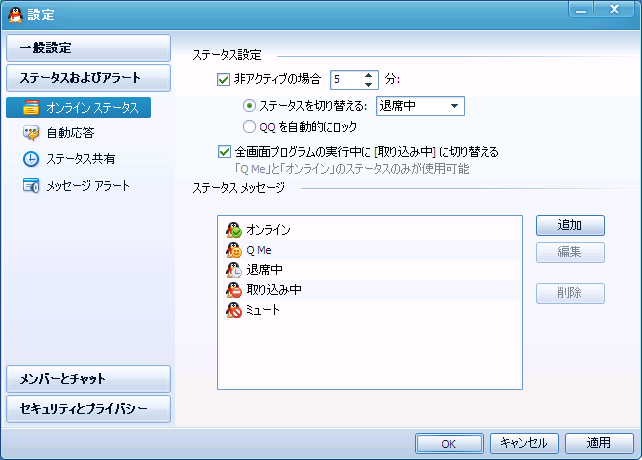Toggle the 非アクティブの場合 checkbox

click(x=224, y=79)
